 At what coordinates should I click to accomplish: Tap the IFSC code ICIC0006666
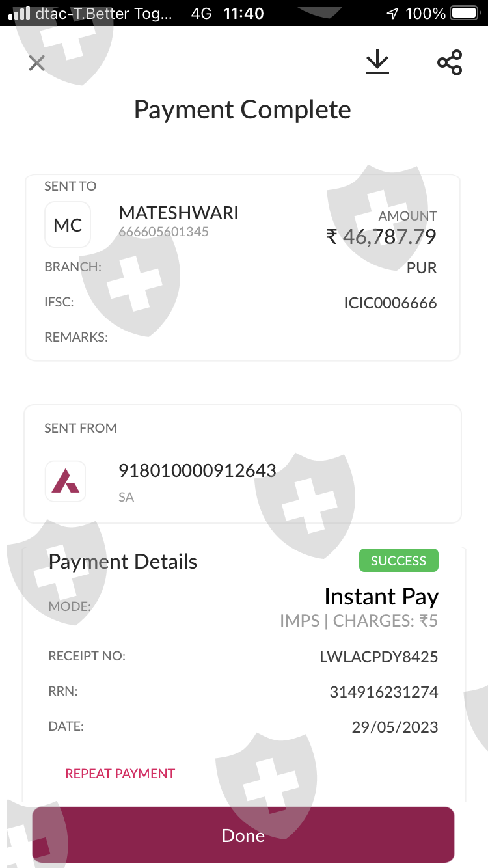point(390,303)
